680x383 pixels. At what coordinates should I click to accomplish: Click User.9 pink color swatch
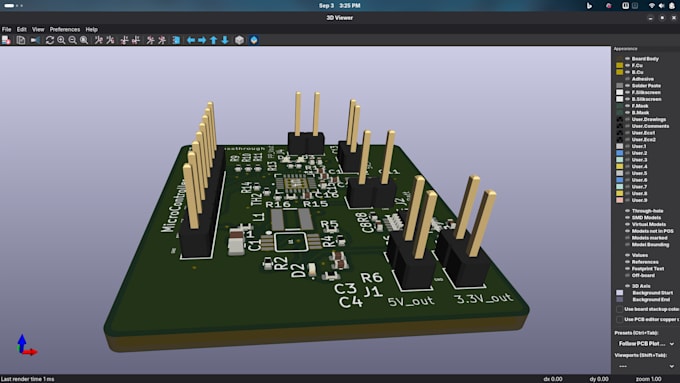point(619,200)
